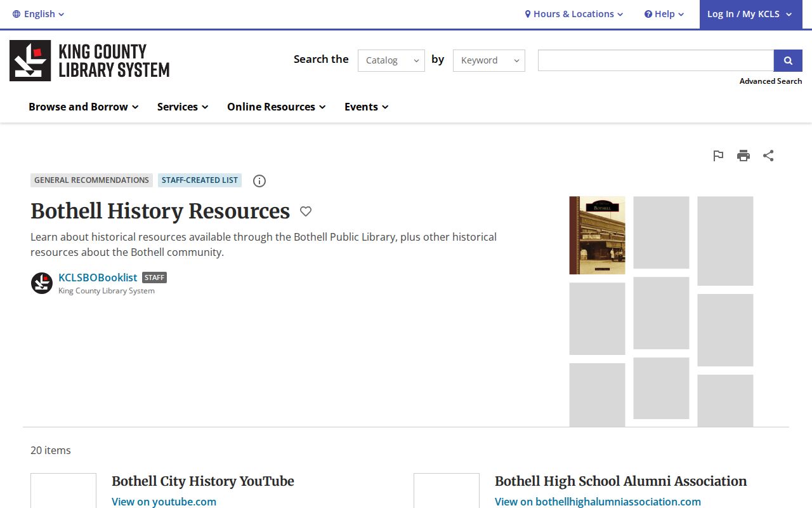
Task: Open the English language selector
Action: tap(39, 14)
